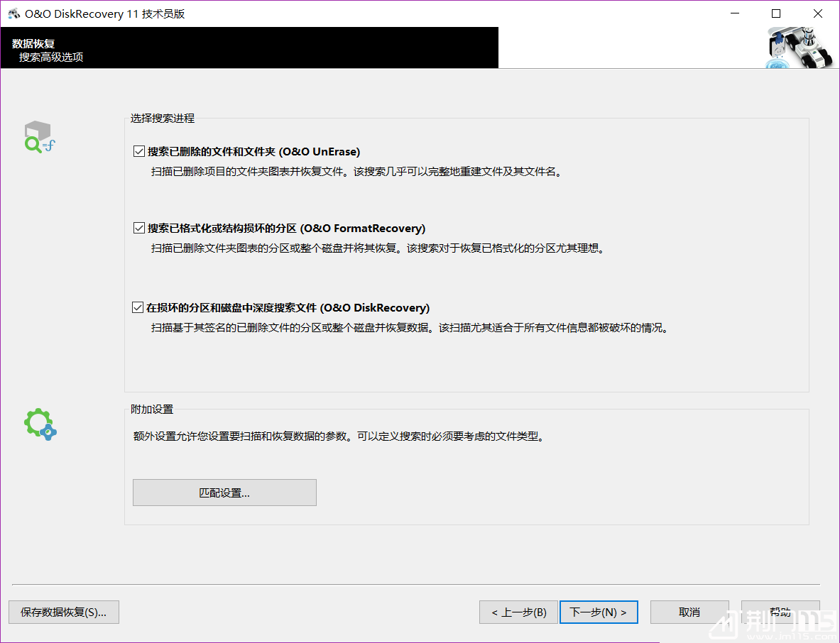The height and width of the screenshot is (643, 840).
Task: Go back with the 上一步(B) button
Action: coord(518,612)
